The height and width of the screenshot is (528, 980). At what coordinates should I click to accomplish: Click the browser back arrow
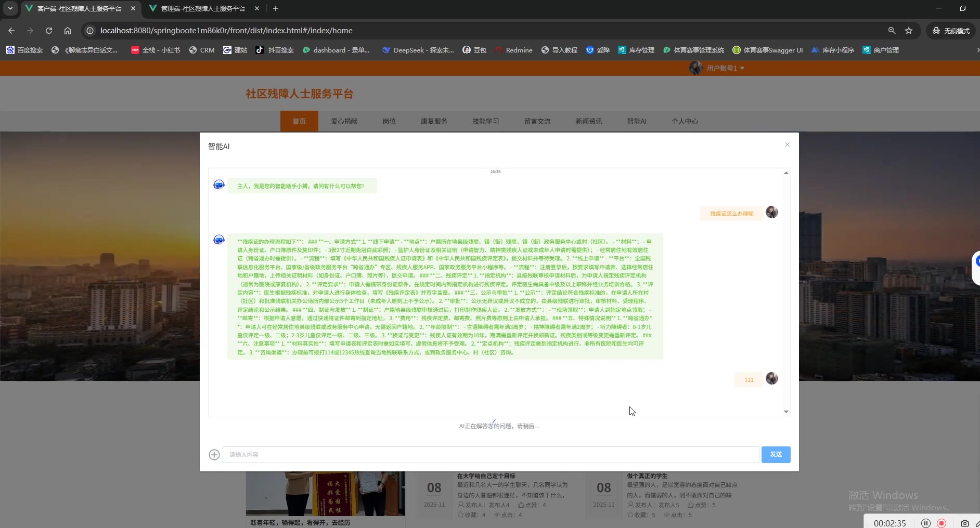(11, 31)
